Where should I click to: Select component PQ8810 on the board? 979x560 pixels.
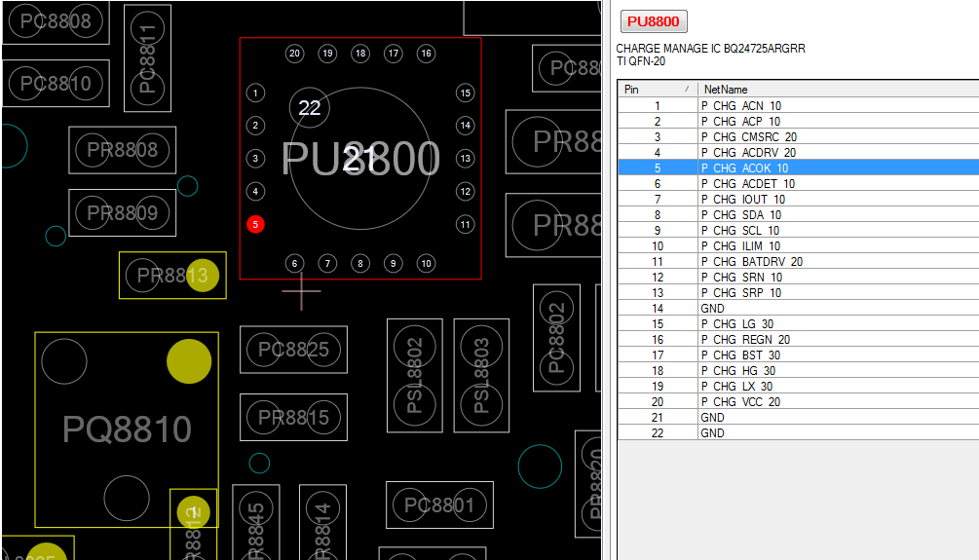[127, 429]
